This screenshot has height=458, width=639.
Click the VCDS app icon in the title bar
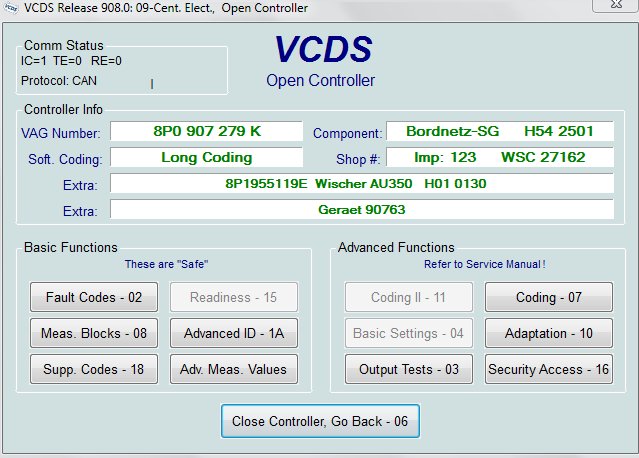[x=11, y=8]
